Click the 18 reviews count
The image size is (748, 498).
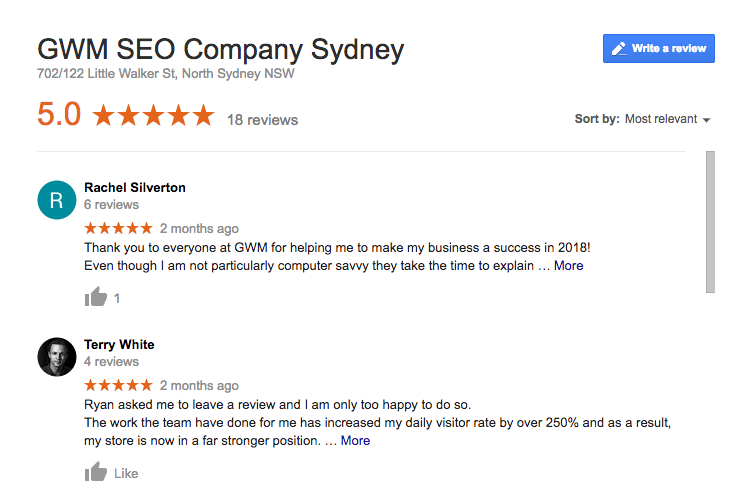pos(262,120)
